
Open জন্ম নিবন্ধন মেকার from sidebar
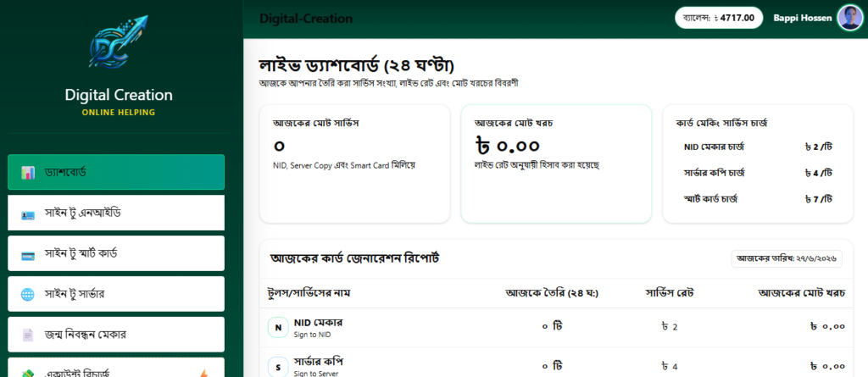[116, 335]
